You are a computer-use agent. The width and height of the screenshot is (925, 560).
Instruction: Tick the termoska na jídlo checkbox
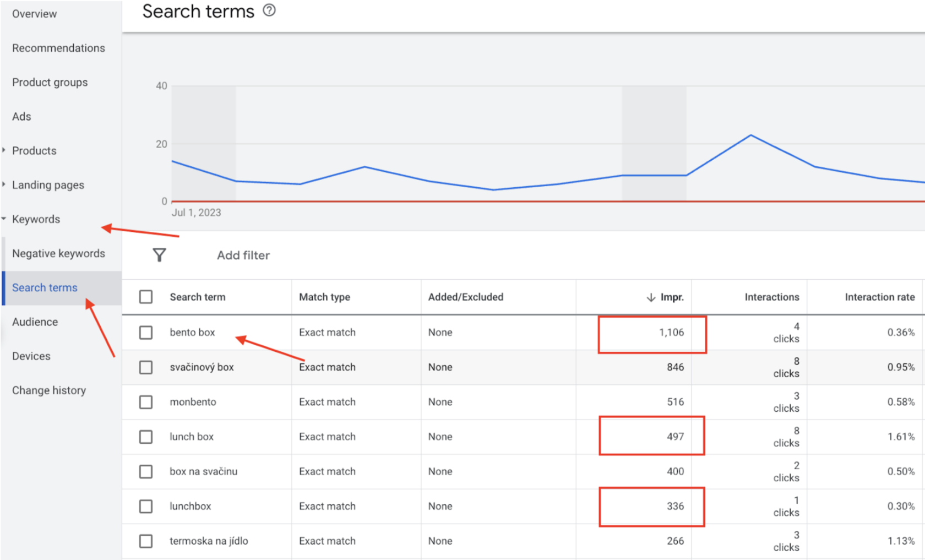pos(146,541)
